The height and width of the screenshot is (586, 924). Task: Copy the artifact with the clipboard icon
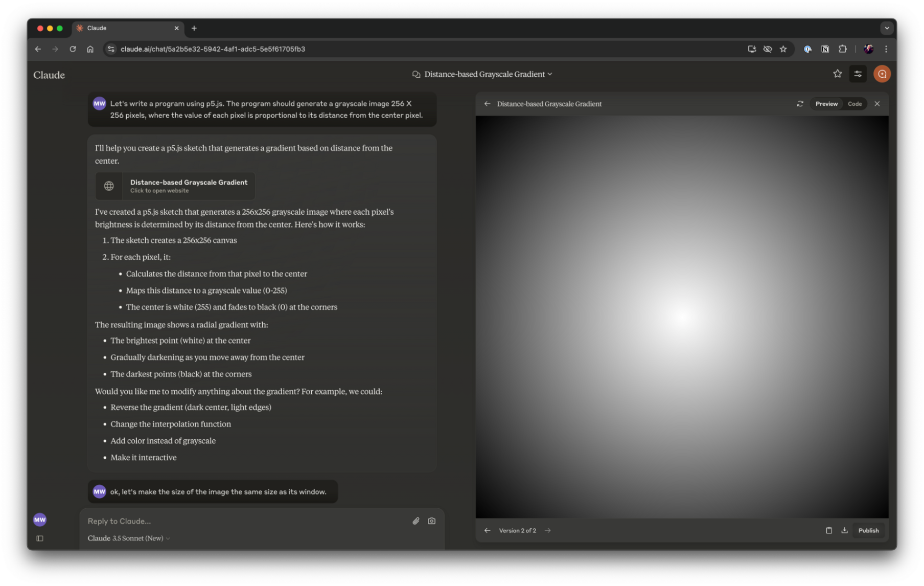click(x=829, y=530)
